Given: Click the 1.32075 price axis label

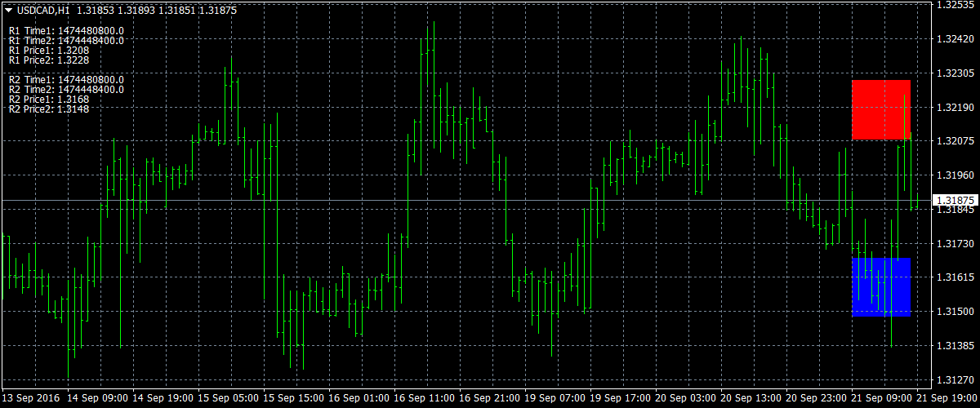Looking at the screenshot, I should point(954,142).
